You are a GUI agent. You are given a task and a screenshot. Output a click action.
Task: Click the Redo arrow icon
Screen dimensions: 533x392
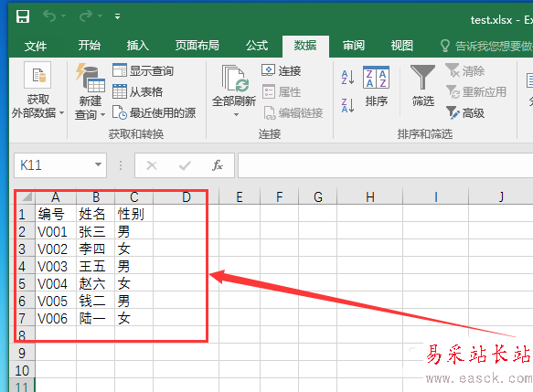(86, 16)
